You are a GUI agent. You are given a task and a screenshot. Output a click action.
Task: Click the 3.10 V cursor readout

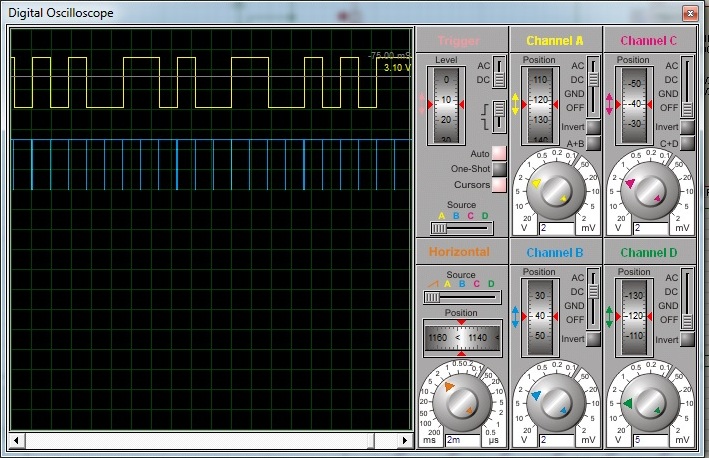[397, 68]
